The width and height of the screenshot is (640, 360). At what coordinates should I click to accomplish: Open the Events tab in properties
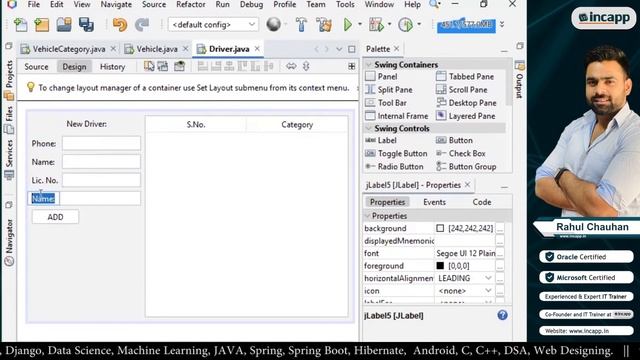click(x=434, y=202)
